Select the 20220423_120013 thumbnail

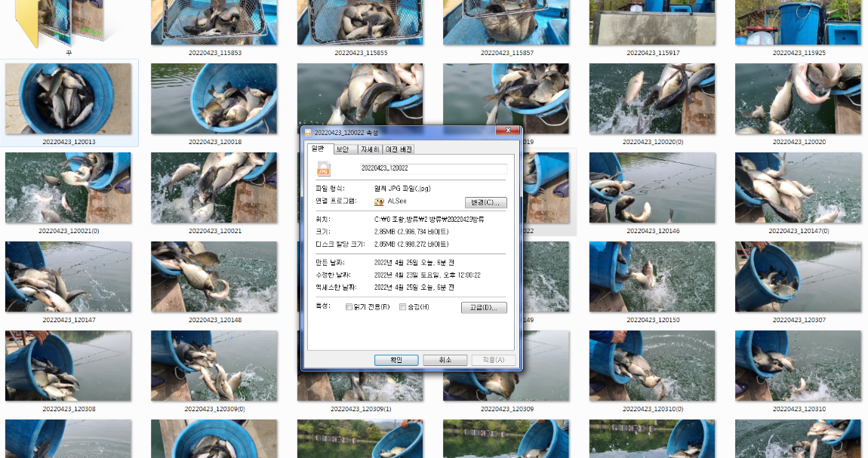68,98
